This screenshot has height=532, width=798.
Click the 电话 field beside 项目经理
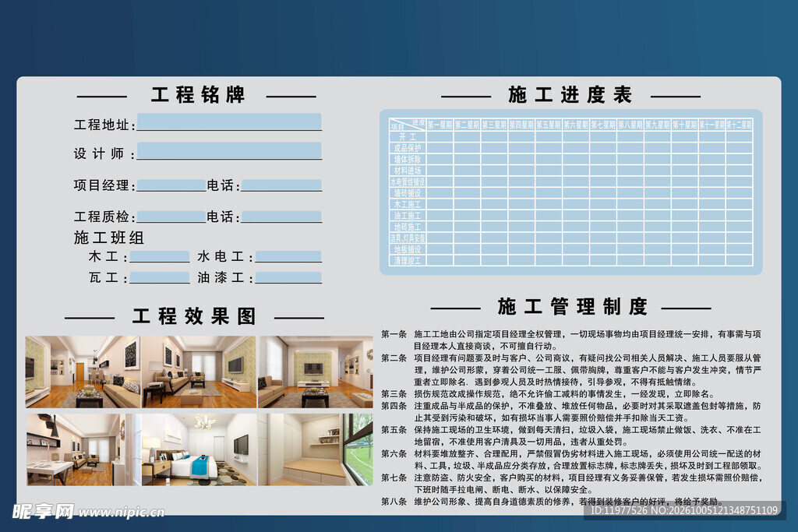coord(281,185)
